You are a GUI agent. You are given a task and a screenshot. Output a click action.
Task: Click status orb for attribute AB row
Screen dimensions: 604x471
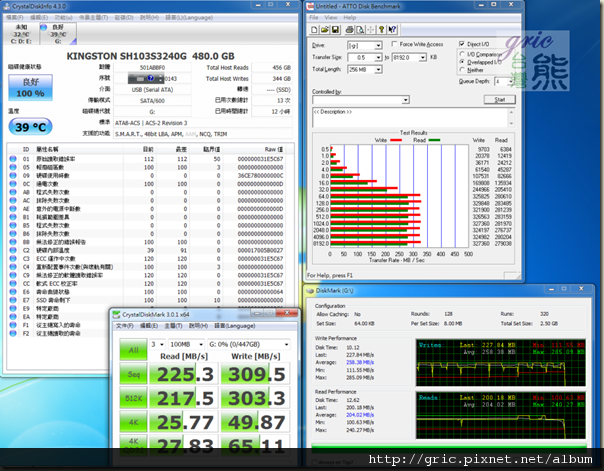click(13, 192)
